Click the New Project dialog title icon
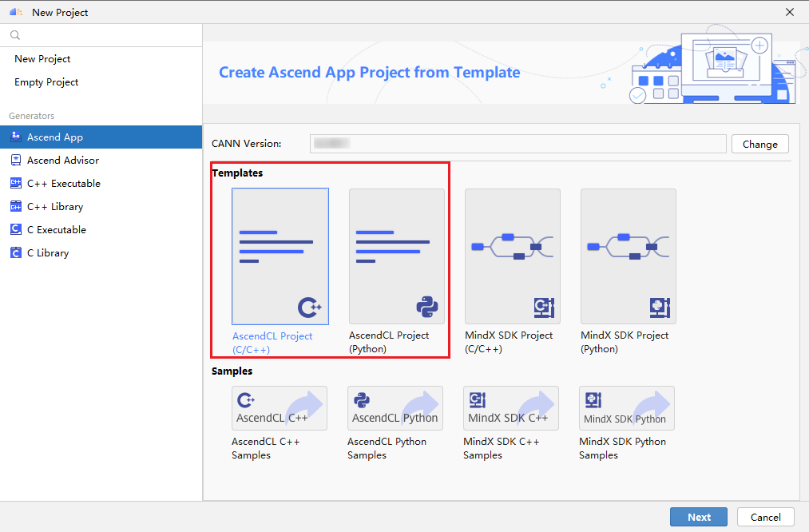Viewport: 809px width, 532px height. pyautogui.click(x=16, y=12)
